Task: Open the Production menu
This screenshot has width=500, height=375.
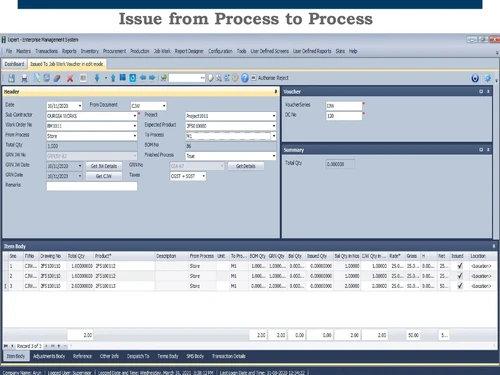Action: (140, 51)
